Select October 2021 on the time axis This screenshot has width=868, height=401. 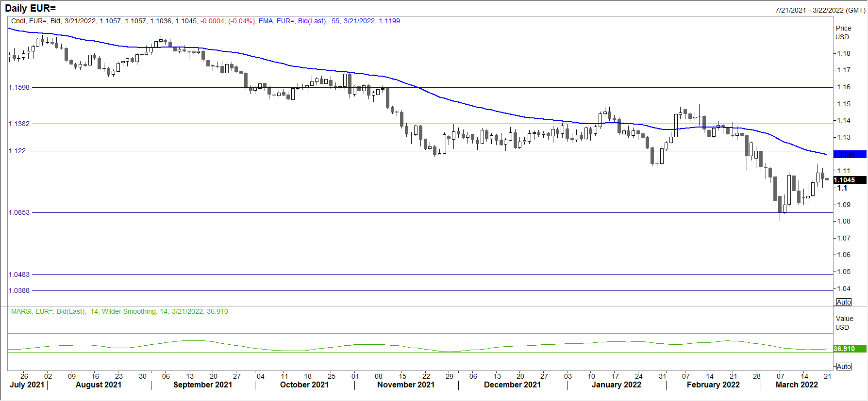click(x=304, y=385)
